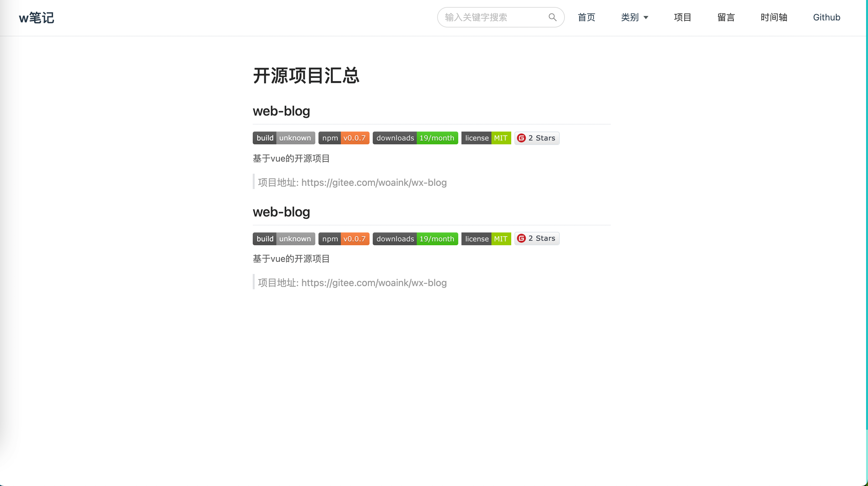The image size is (868, 486).
Task: Expand the 类别 dropdown menu
Action: pos(634,17)
